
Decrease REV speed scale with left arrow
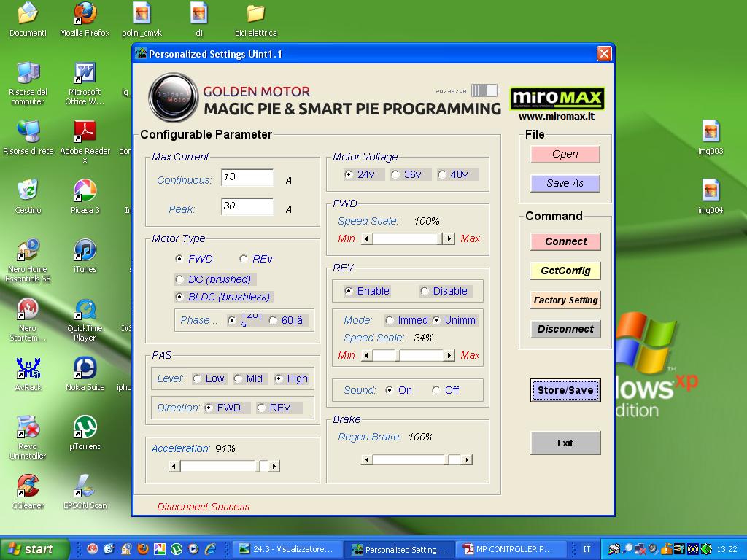[367, 355]
